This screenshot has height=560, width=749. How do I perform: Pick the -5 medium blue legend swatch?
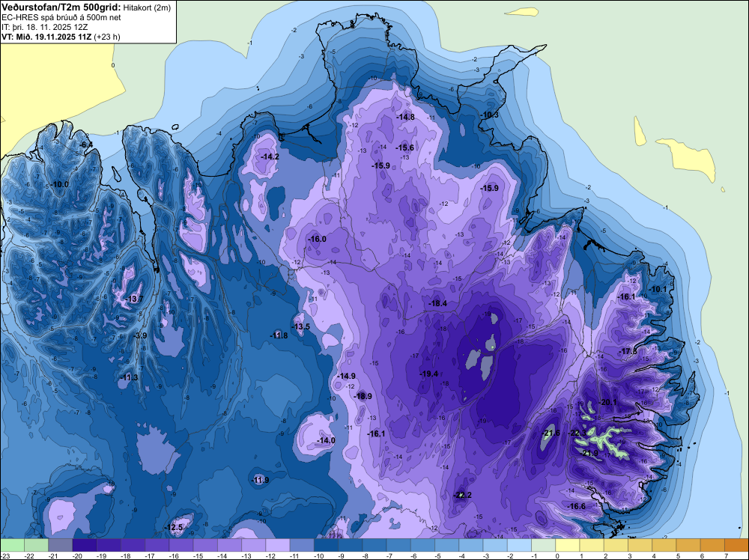tap(446, 545)
